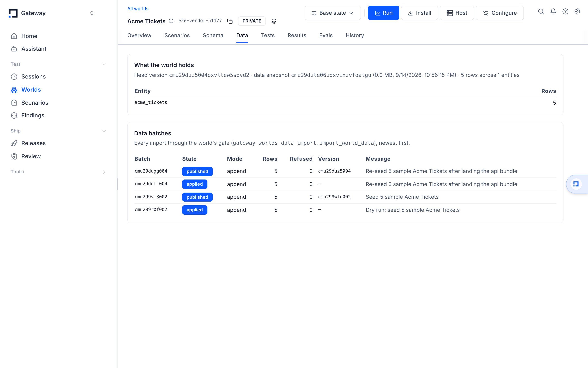Open notifications bell
Image resolution: width=588 pixels, height=368 pixels.
[553, 12]
